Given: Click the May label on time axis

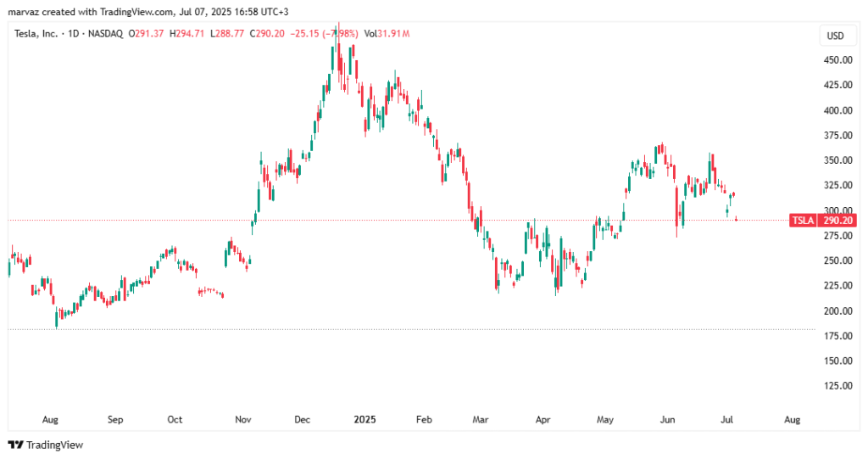Looking at the screenshot, I should coord(605,420).
